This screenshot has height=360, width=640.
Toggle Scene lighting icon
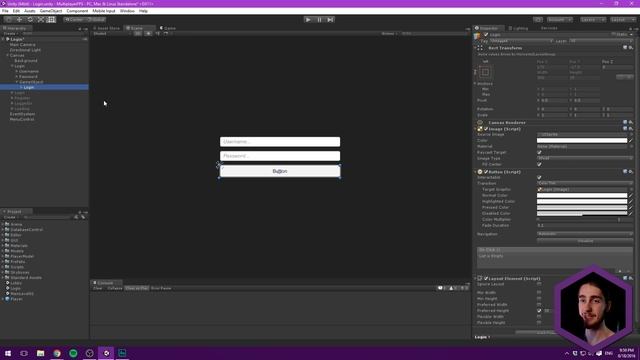coord(149,33)
